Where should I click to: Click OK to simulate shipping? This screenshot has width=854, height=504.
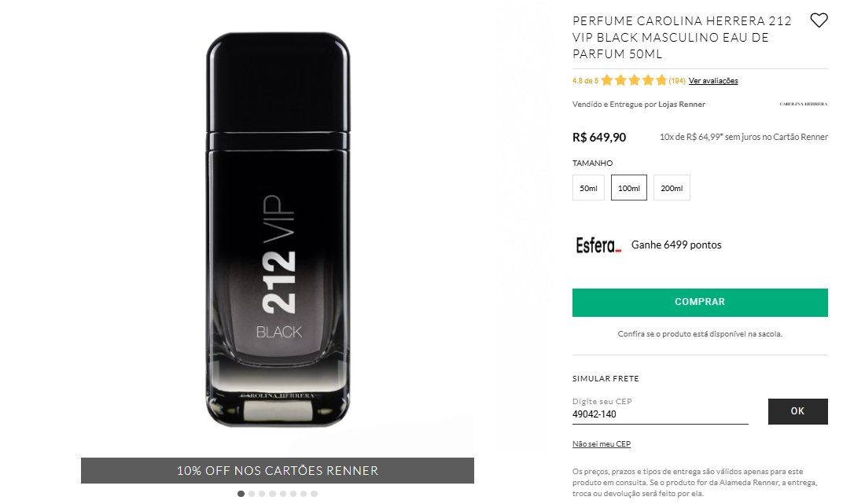point(798,411)
